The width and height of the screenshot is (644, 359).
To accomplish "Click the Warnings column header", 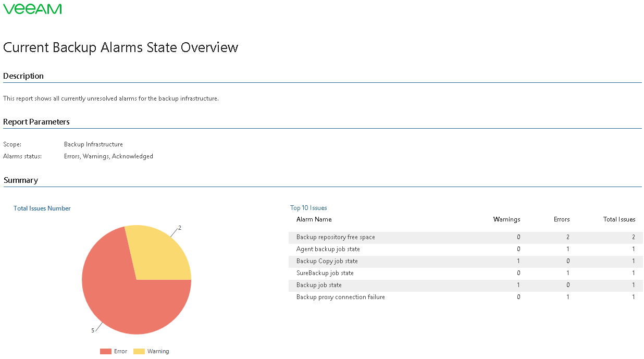I will (x=506, y=219).
